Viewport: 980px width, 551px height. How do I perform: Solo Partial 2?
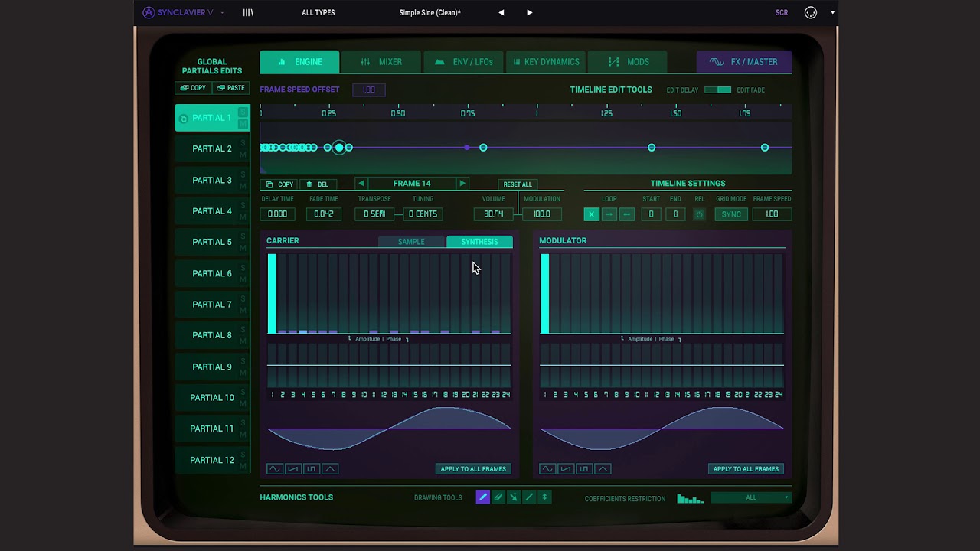coord(243,144)
